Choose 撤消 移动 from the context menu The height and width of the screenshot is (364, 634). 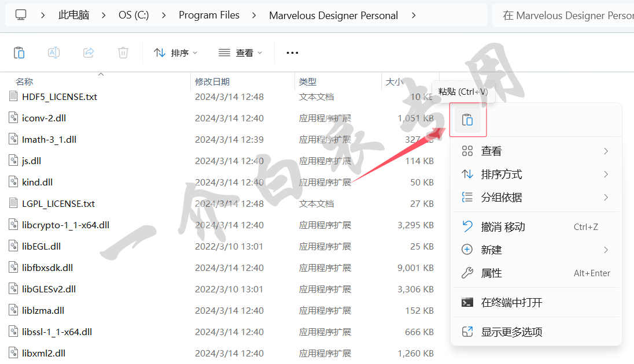tap(503, 227)
